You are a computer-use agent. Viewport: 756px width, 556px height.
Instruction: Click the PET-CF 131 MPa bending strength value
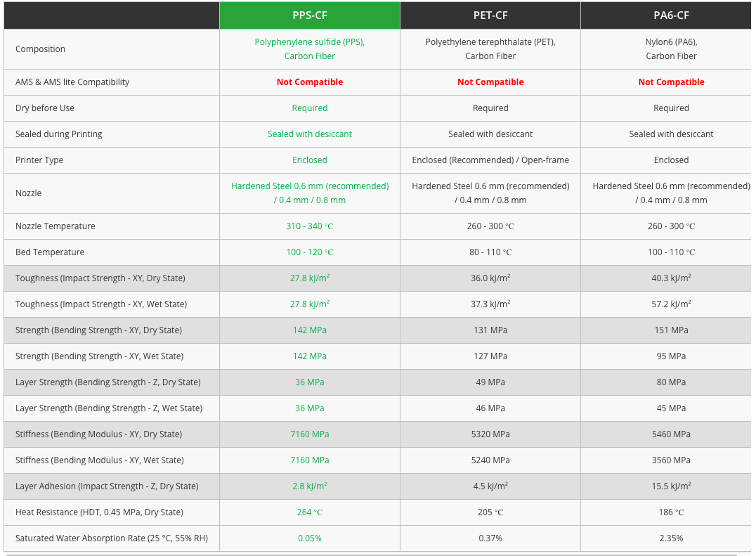point(490,330)
